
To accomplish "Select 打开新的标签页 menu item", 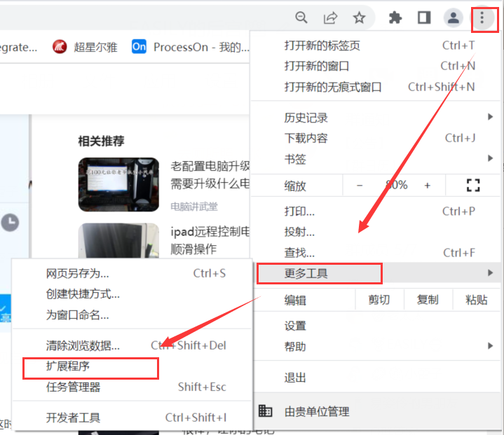I will [x=376, y=46].
